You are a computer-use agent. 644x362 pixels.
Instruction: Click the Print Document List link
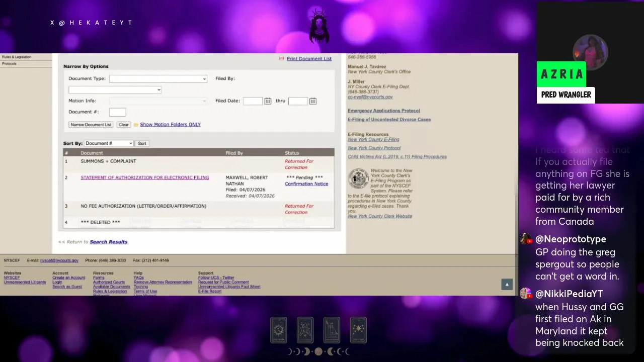[x=309, y=59]
